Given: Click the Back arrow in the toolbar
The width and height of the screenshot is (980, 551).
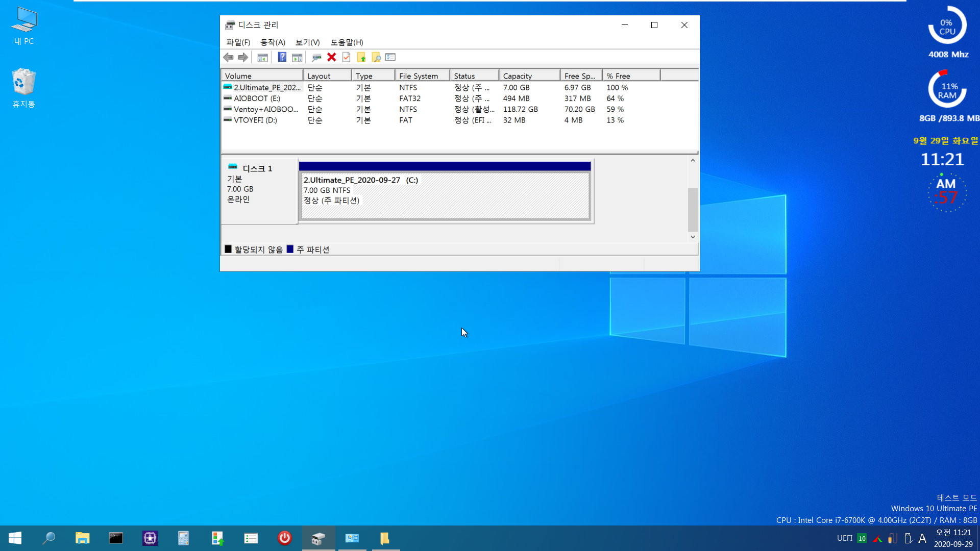Looking at the screenshot, I should point(228,58).
